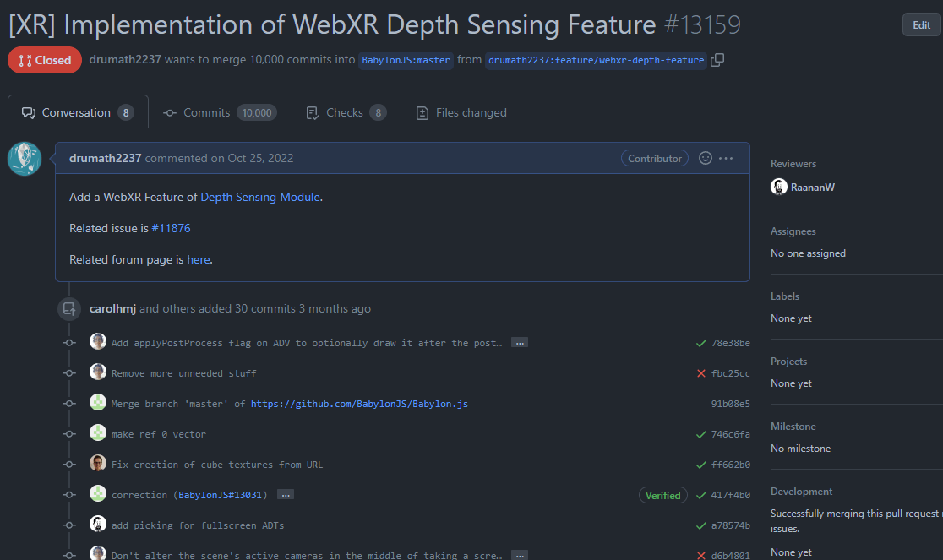Image resolution: width=943 pixels, height=560 pixels.
Task: Click author avatar of 'add picking for fullscreen ADTs'
Action: tap(98, 524)
